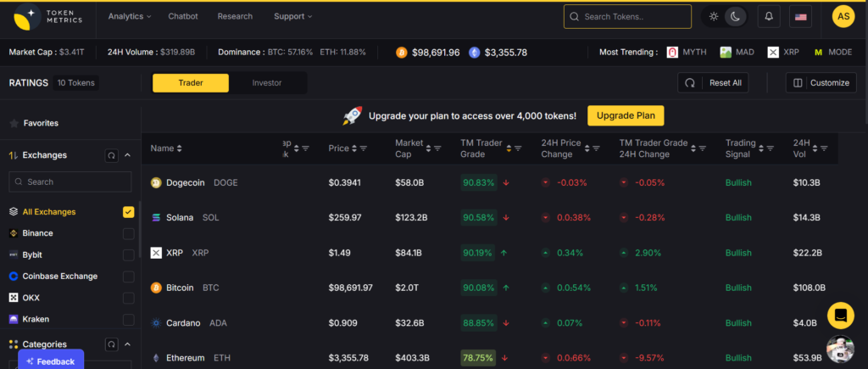This screenshot has height=369, width=868.
Task: Open the Research page
Action: [235, 17]
